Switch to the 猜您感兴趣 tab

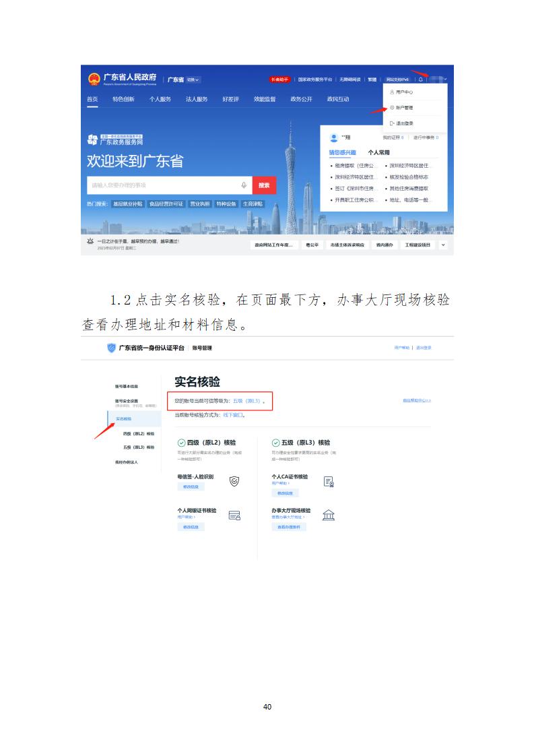coord(343,153)
